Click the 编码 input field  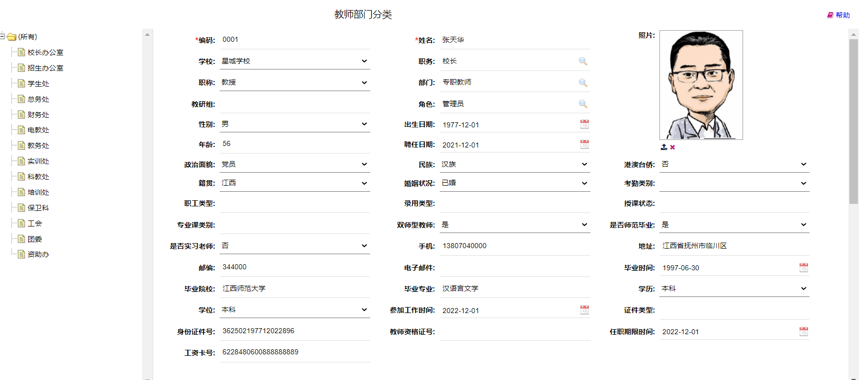point(295,40)
